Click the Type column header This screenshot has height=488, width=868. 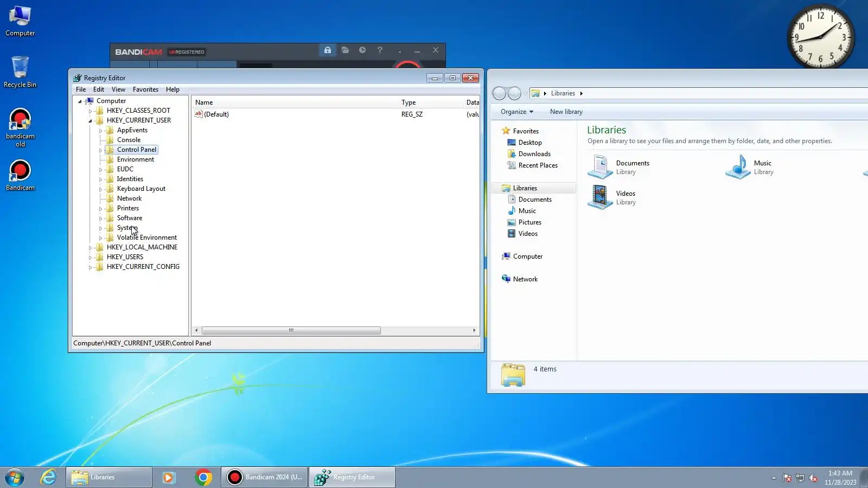430,102
